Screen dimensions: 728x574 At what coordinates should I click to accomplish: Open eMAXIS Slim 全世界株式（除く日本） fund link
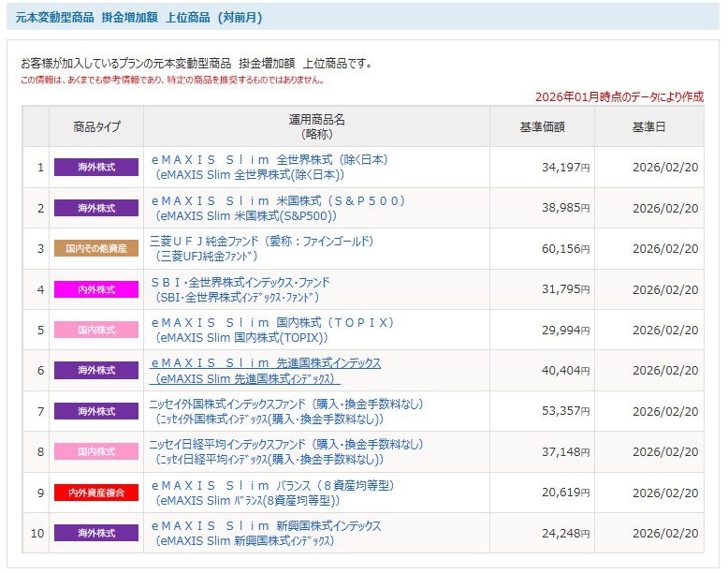[x=269, y=168]
